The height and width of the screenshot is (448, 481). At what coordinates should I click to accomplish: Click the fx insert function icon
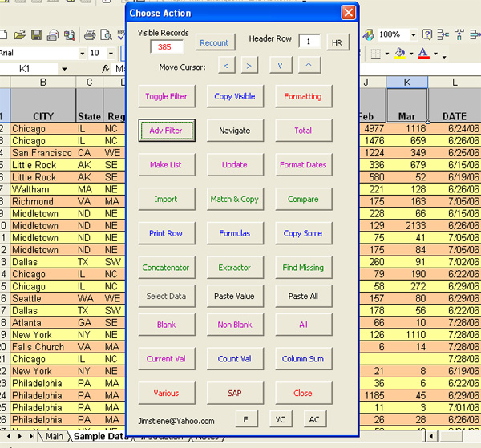pos(106,69)
